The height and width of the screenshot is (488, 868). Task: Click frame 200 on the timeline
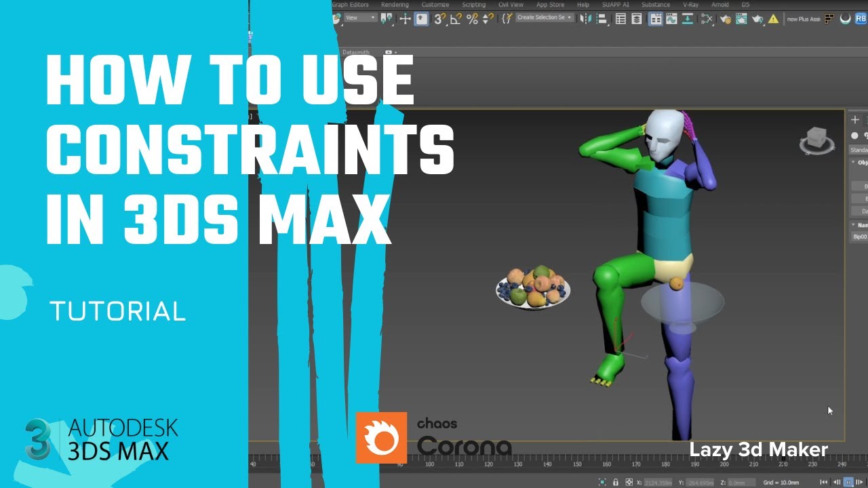click(x=724, y=464)
